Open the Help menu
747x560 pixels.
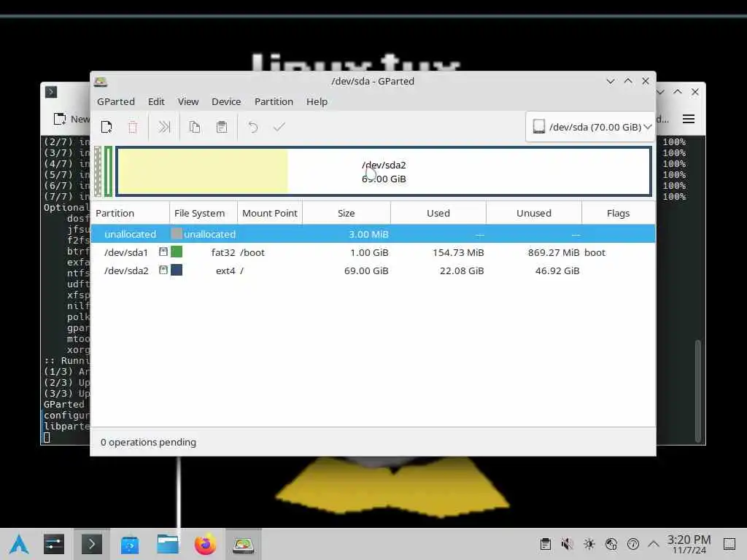pyautogui.click(x=317, y=101)
